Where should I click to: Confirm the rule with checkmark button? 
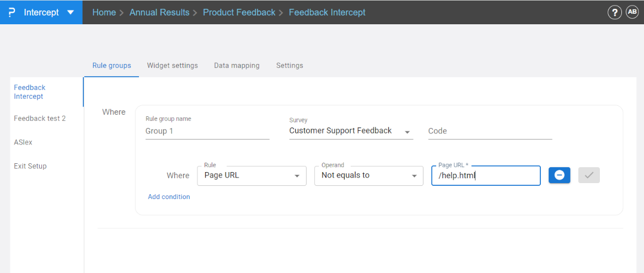(x=589, y=175)
